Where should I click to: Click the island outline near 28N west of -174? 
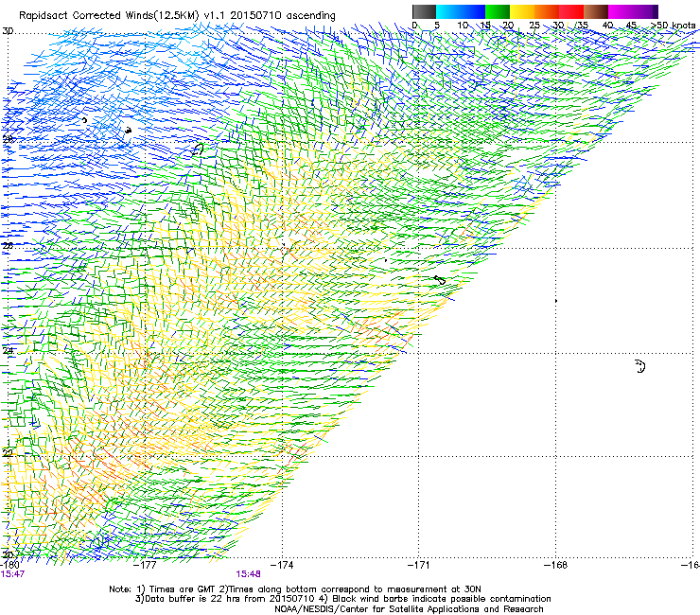198,149
